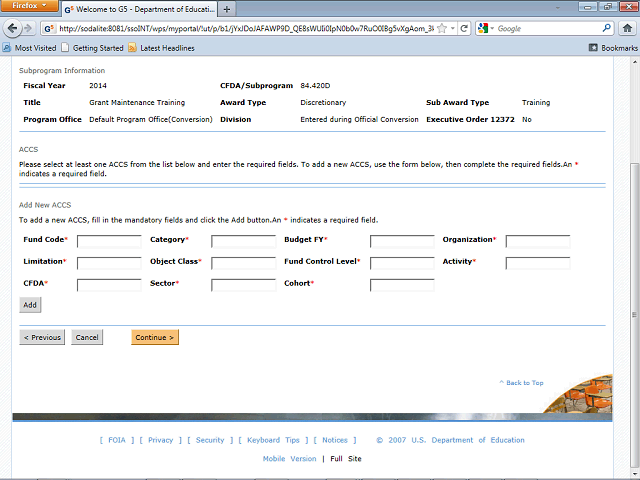The image size is (640, 480).
Task: Click the Sector input field
Action: (243, 285)
